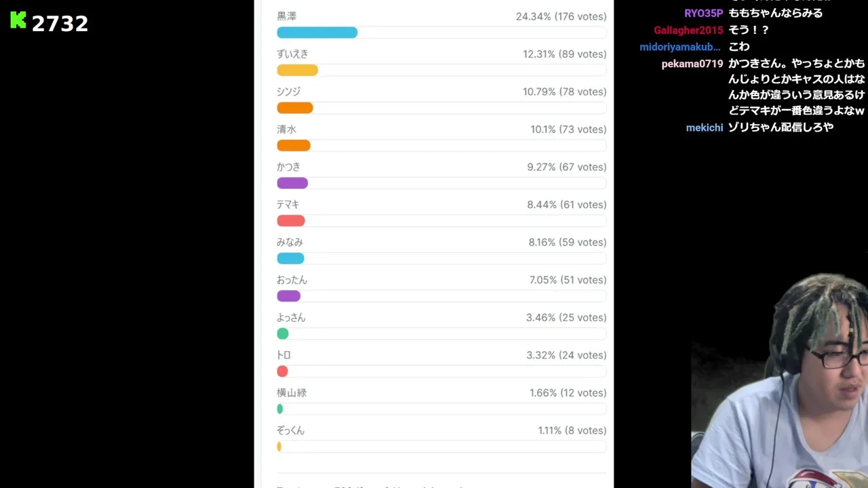The image size is (868, 488).
Task: Click the blue 黒澤 poll bar
Action: click(317, 33)
